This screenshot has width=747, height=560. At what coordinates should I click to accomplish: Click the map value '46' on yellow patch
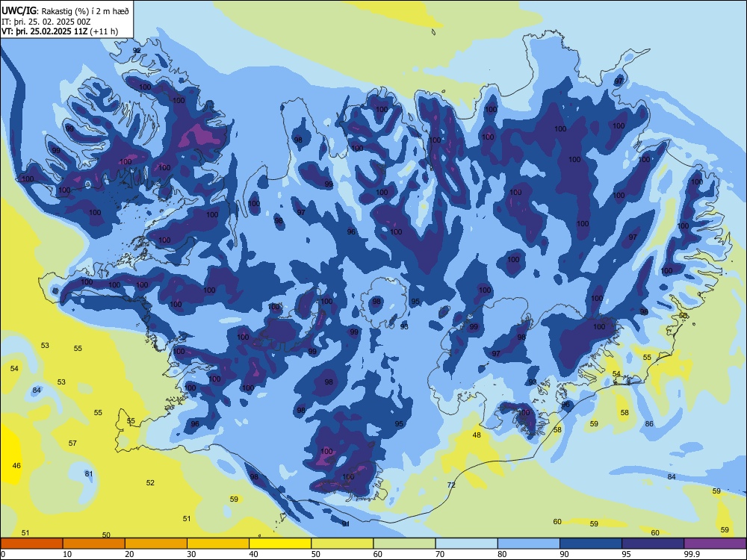tap(16, 465)
